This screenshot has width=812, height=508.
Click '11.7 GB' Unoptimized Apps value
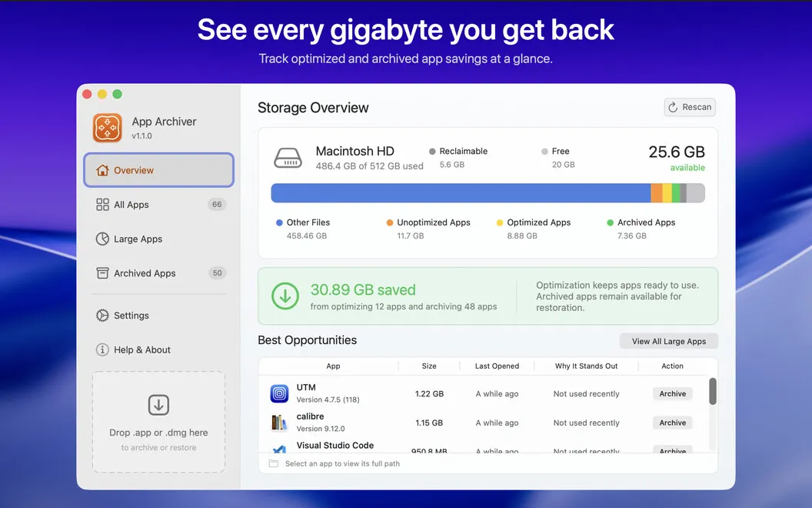point(410,236)
